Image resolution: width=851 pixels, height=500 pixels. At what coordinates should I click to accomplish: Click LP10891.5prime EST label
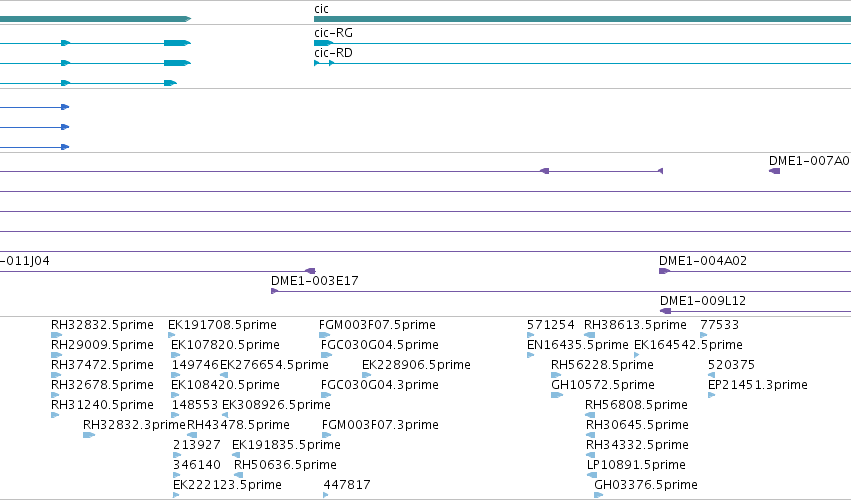(x=637, y=465)
